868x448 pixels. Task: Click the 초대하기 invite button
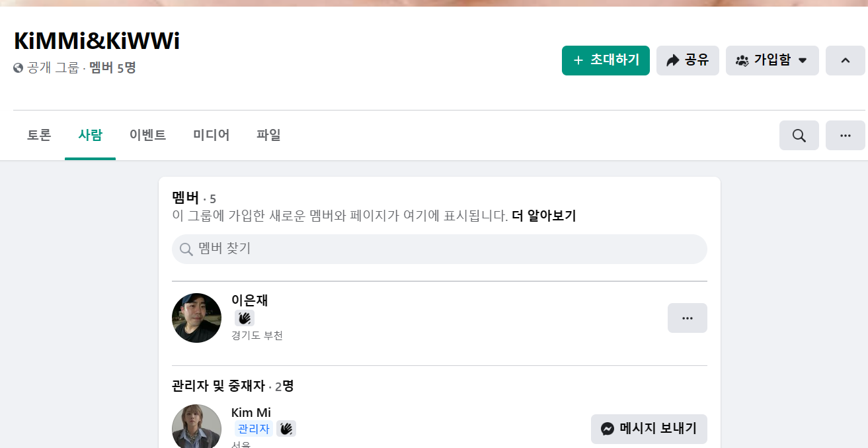(606, 61)
